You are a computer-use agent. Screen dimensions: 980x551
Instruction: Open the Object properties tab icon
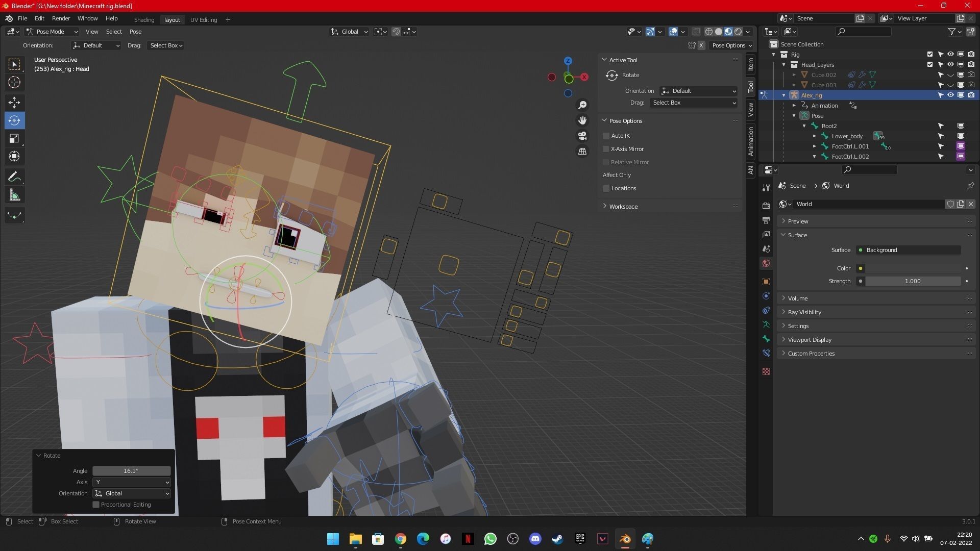(766, 282)
